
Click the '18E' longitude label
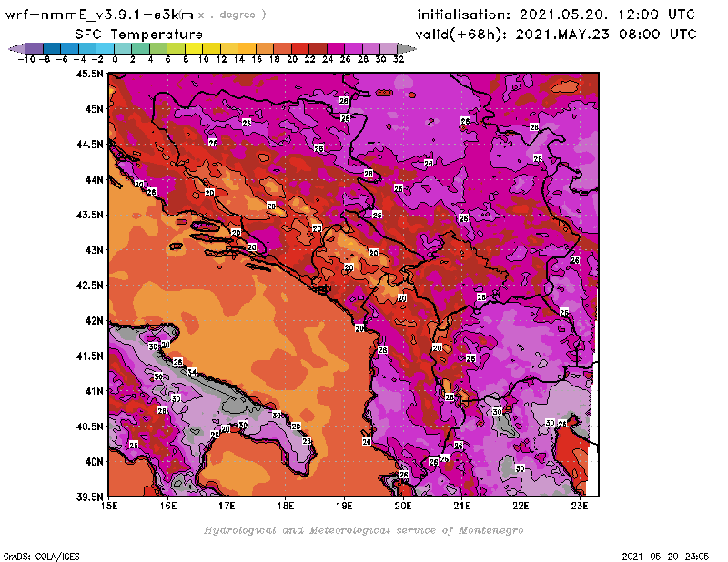click(286, 506)
